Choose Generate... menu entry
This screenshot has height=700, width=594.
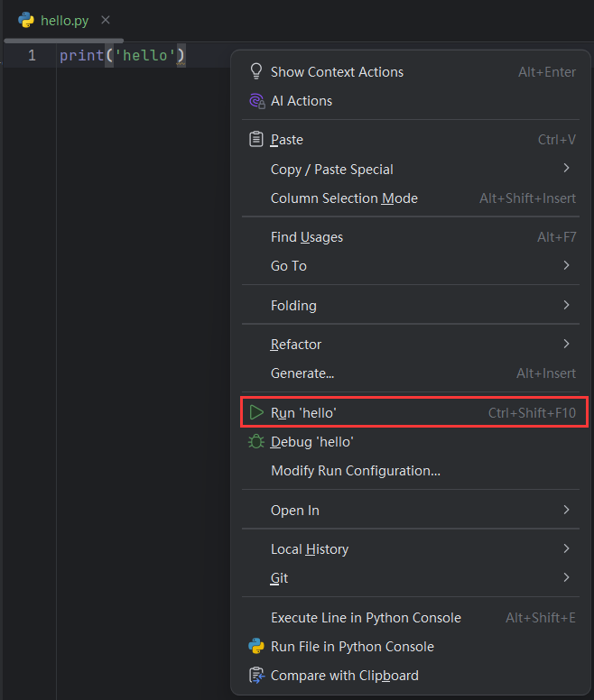pyautogui.click(x=302, y=373)
